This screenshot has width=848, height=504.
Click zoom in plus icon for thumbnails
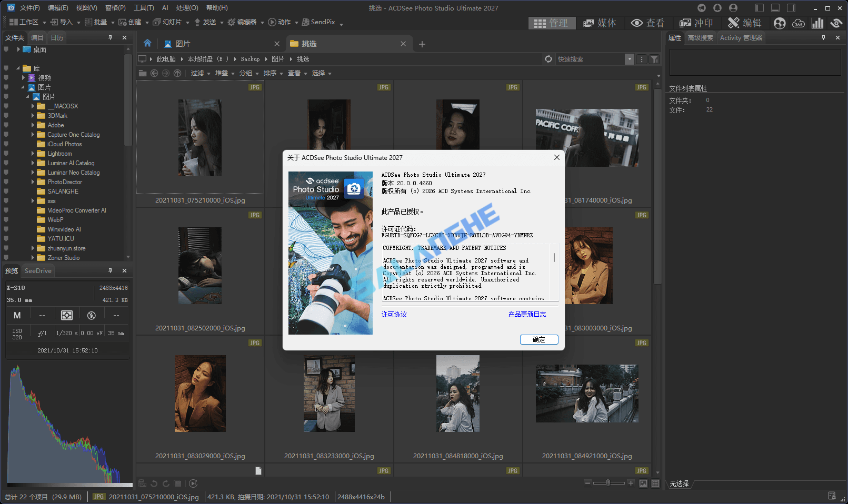(x=631, y=483)
